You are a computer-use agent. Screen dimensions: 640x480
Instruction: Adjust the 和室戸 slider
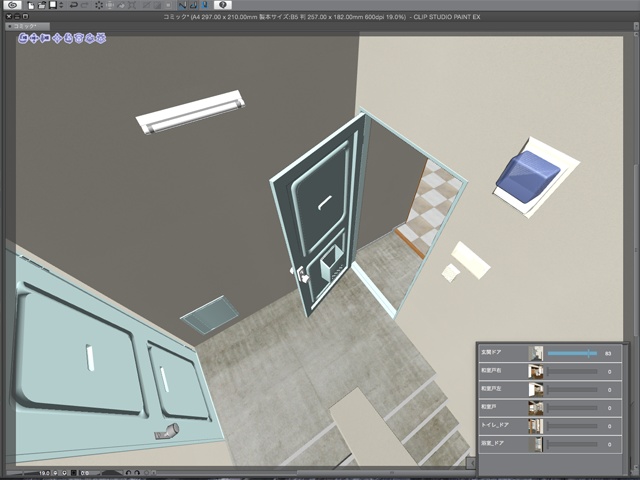[x=572, y=407]
